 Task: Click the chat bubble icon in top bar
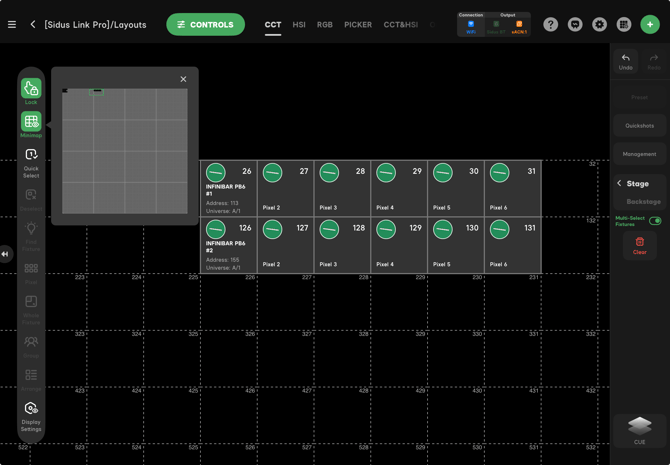575,24
